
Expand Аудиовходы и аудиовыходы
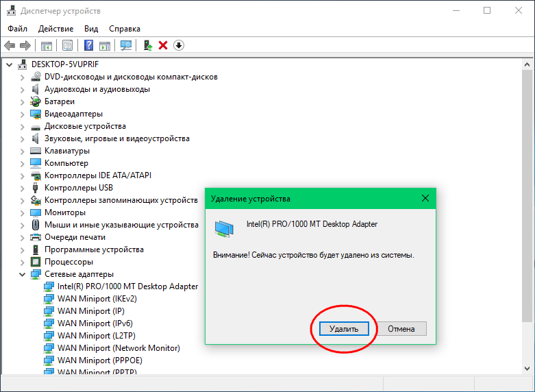tap(22, 90)
